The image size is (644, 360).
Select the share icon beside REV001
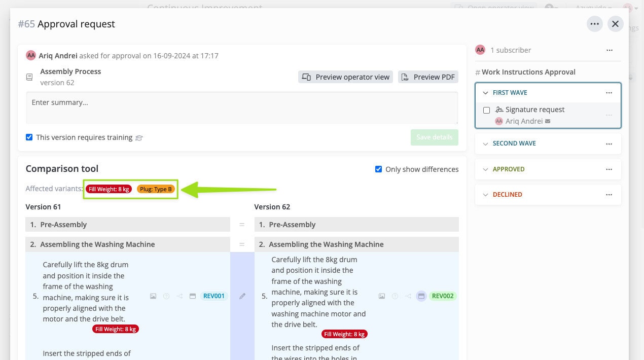[180, 296]
